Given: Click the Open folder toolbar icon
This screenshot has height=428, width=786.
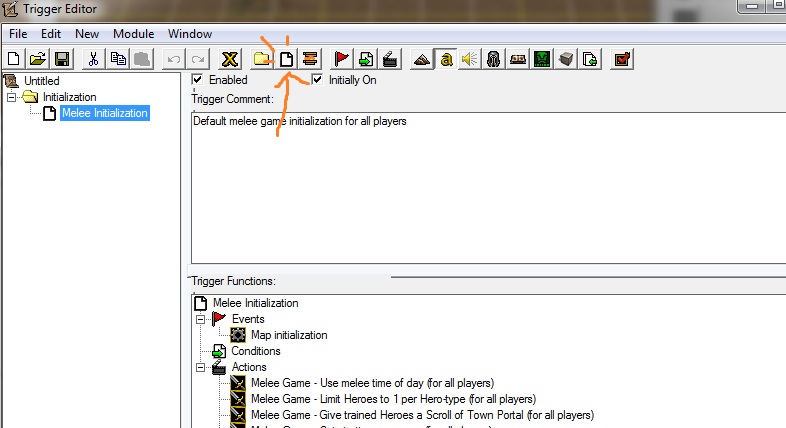Looking at the screenshot, I should coord(38,59).
